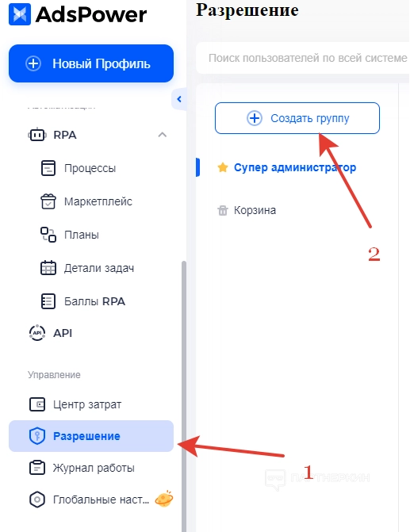Click the Планы icon
Viewport: 410px width, 532px height.
tap(48, 235)
